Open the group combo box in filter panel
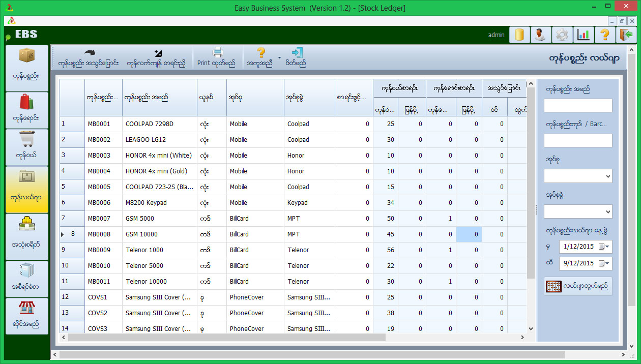Image resolution: width=641 pixels, height=364 pixels. 578,176
